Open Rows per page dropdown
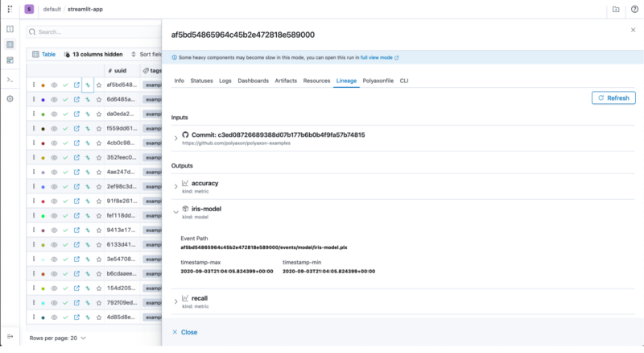Viewport: 644px width, 353px height. 57,338
